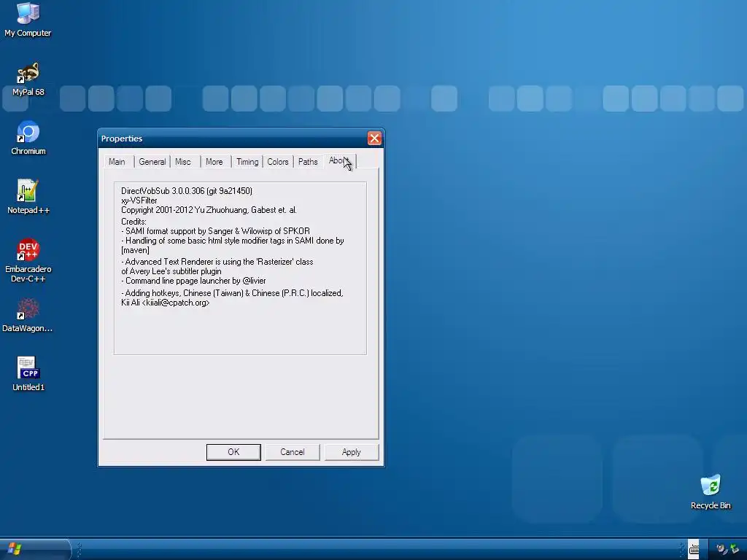Viewport: 747px width, 560px height.
Task: Confirm with the OK button
Action: point(233,452)
